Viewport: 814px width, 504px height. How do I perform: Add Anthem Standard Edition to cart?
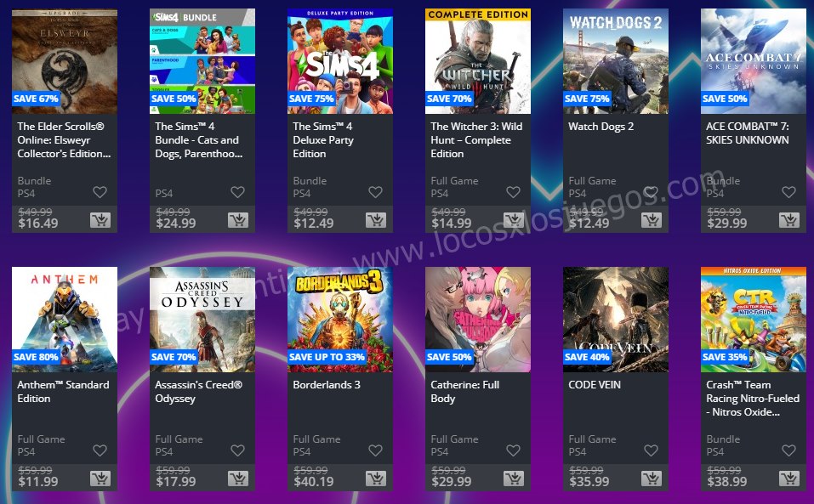100,479
